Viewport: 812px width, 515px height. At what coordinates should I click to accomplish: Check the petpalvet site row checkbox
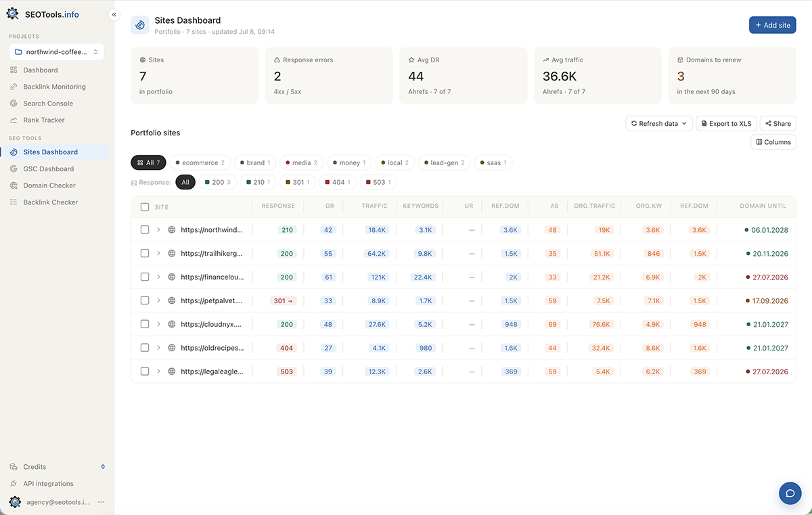click(x=145, y=300)
